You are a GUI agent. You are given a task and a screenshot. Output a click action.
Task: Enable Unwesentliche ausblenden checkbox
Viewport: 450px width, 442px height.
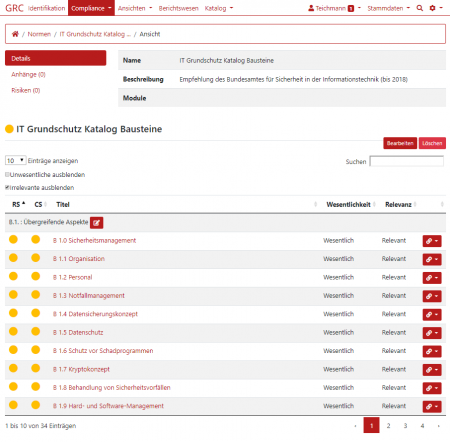click(7, 174)
